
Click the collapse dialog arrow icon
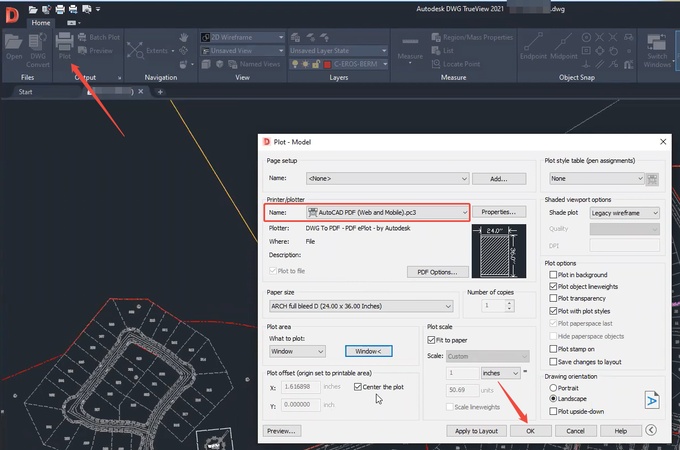coord(651,430)
